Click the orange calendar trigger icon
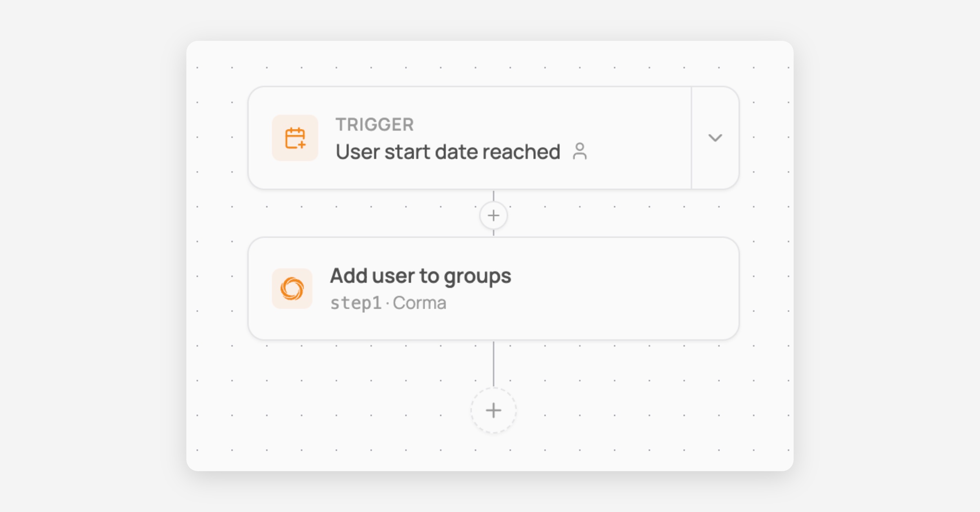 pyautogui.click(x=295, y=138)
